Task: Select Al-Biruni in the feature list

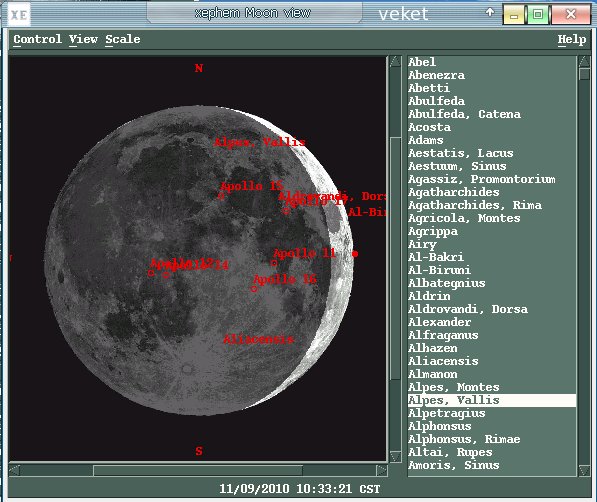Action: (x=492, y=270)
